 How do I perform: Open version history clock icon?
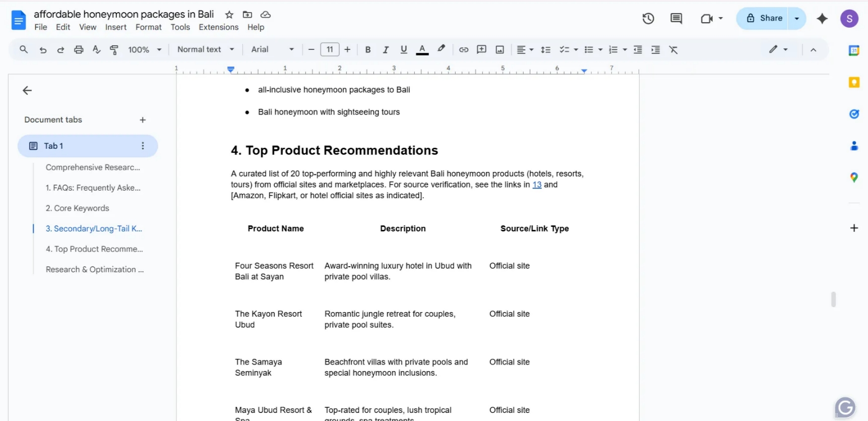(648, 19)
